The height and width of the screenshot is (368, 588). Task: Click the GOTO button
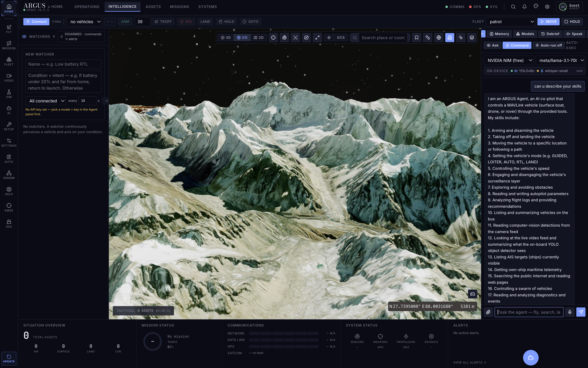tap(250, 22)
